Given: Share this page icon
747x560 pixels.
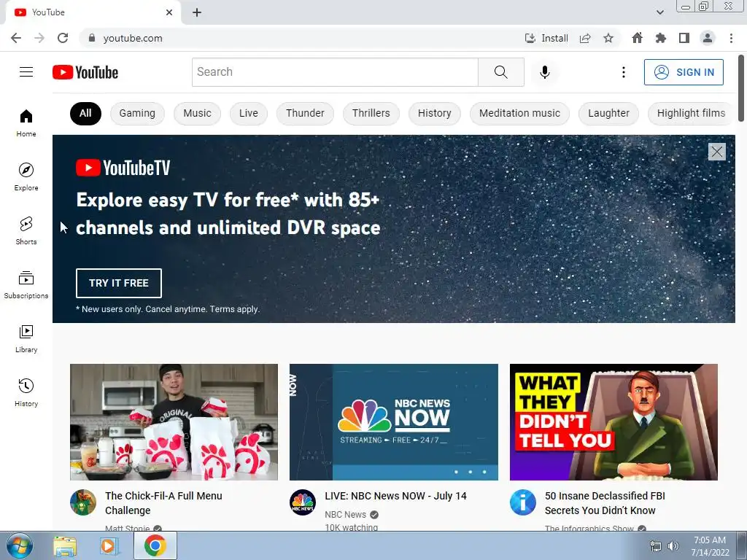Looking at the screenshot, I should (x=585, y=38).
